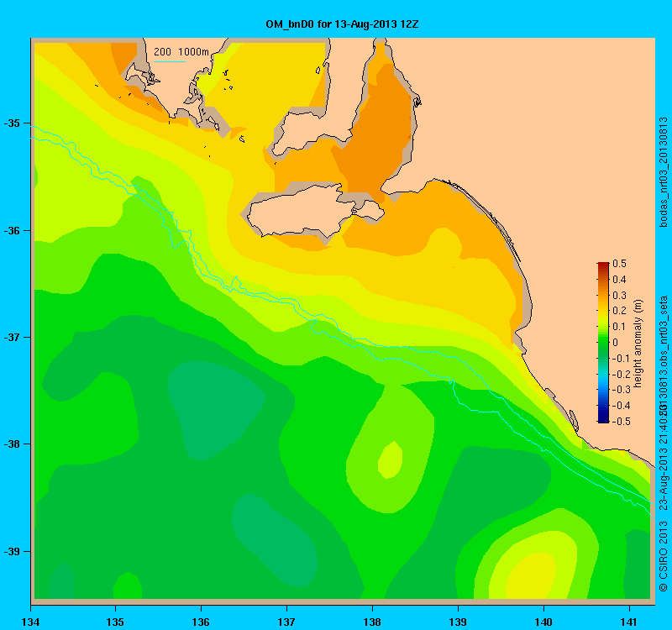
Task: Click latitude label -39
Action: [x=11, y=551]
